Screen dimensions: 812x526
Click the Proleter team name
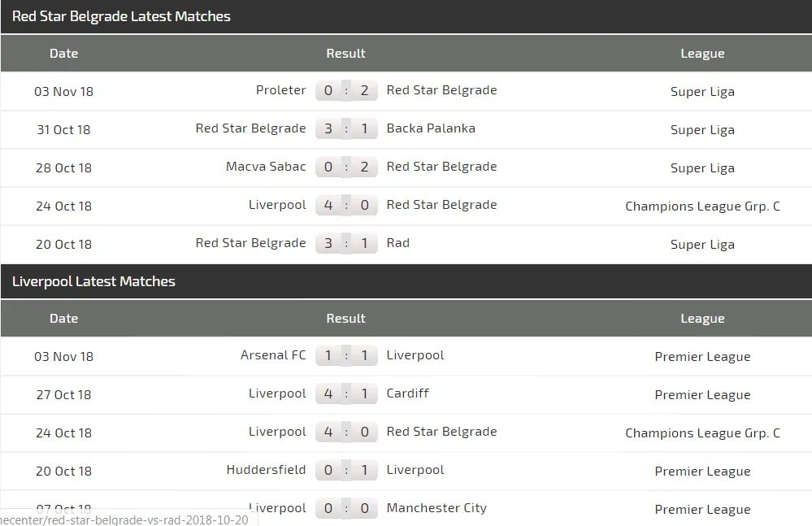coord(280,90)
